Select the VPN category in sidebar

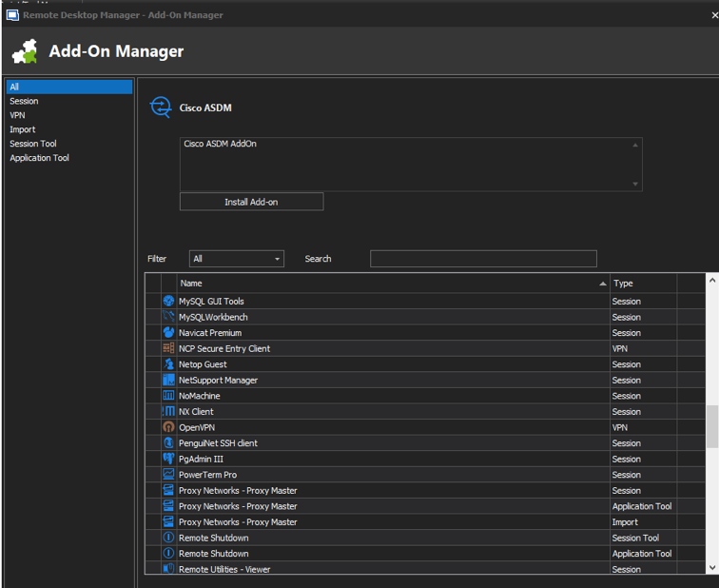pyautogui.click(x=18, y=115)
